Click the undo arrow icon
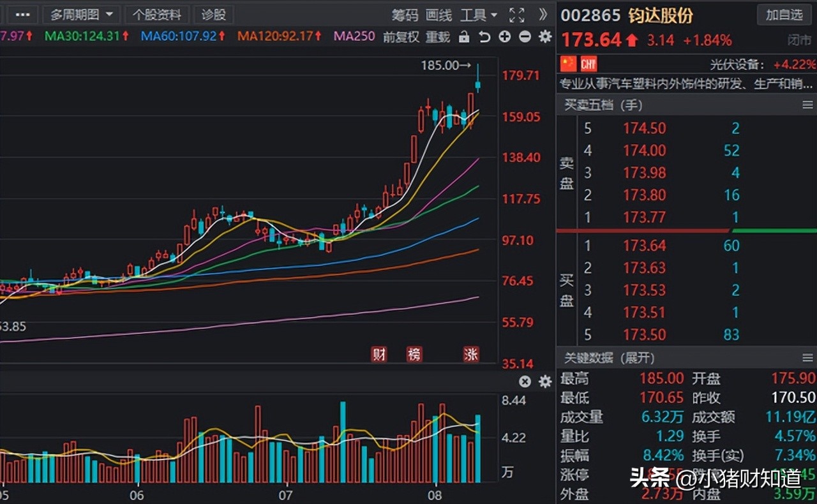 pyautogui.click(x=484, y=37)
